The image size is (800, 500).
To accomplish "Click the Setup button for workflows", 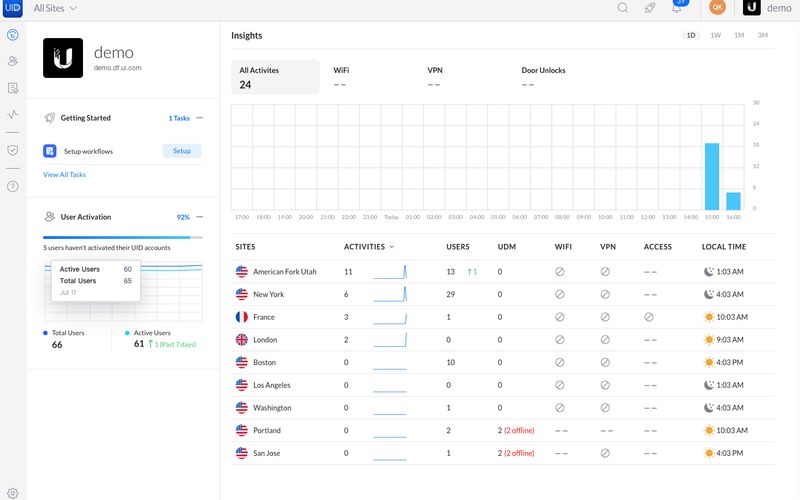I will (x=182, y=151).
